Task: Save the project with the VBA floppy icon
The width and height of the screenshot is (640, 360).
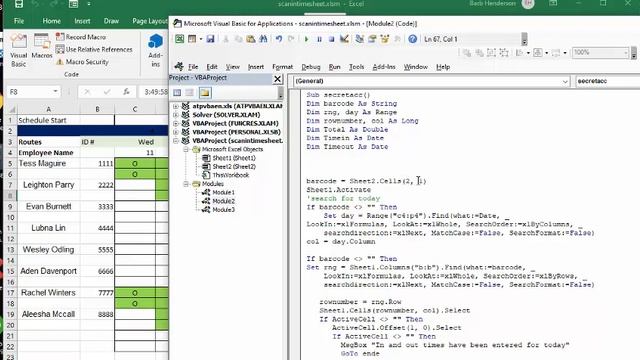Action: tap(210, 39)
